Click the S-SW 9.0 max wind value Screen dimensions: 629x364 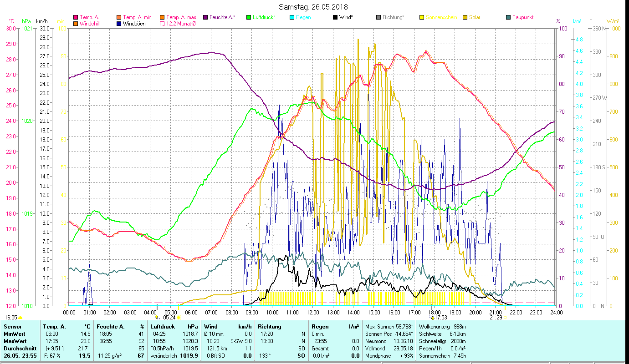(241, 341)
